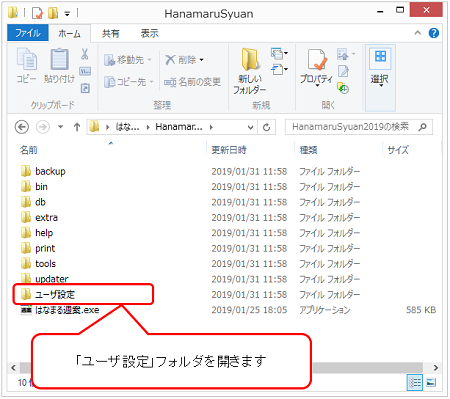Switch to the 共有 ribbon tab

111,33
